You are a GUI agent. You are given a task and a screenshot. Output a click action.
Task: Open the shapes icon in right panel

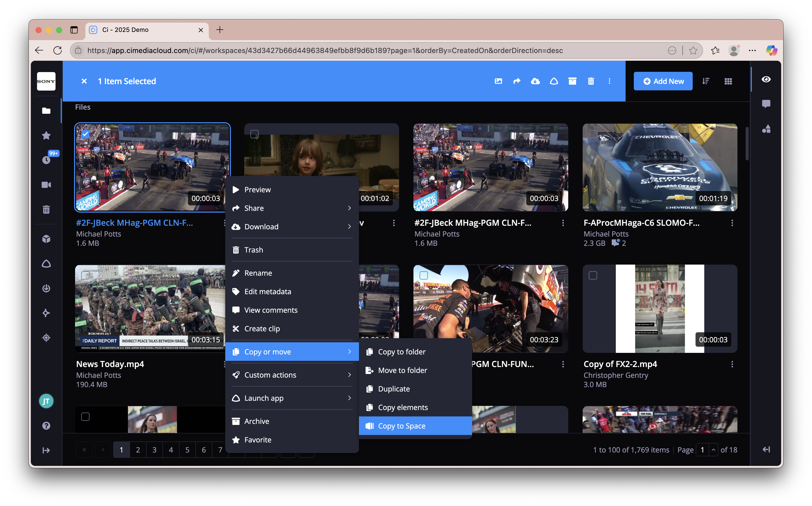[766, 129]
